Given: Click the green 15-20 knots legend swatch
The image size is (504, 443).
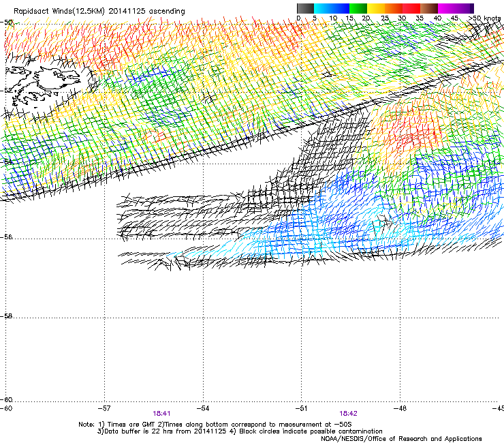Looking at the screenshot, I should (358, 8).
